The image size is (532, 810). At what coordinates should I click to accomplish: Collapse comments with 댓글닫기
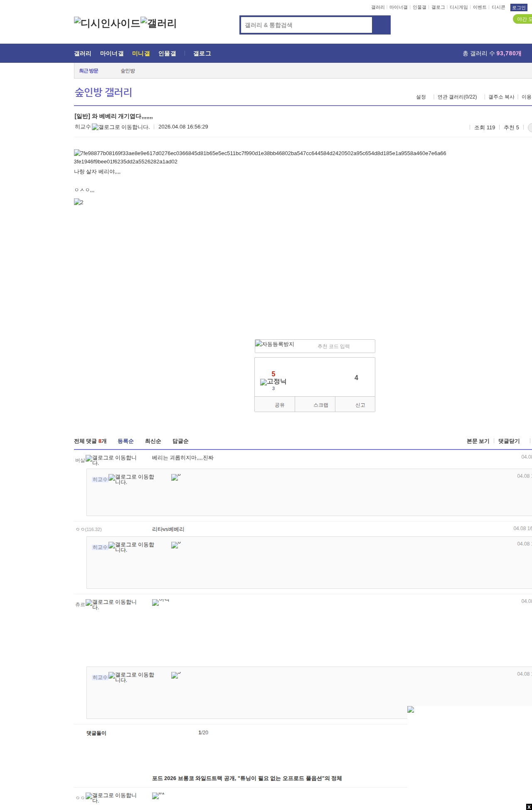click(x=509, y=441)
